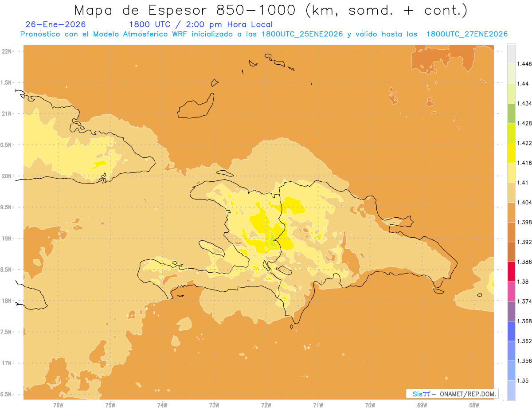The width and height of the screenshot is (532, 411).
Task: Click the legend value 1.428
Action: (x=525, y=123)
